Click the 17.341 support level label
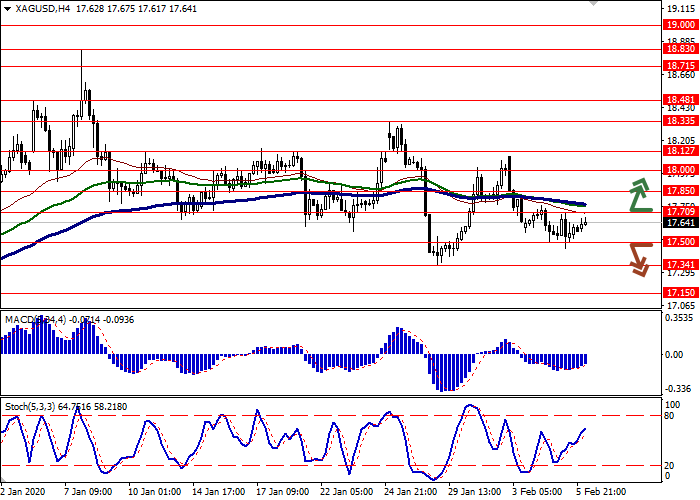Viewport: 700px width, 500px height. click(680, 264)
